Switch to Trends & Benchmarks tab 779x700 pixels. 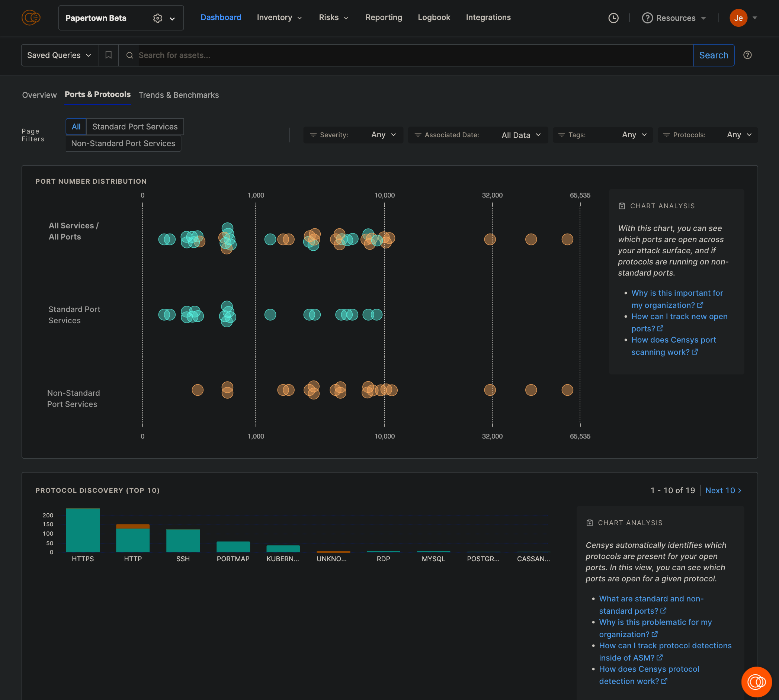[179, 95]
